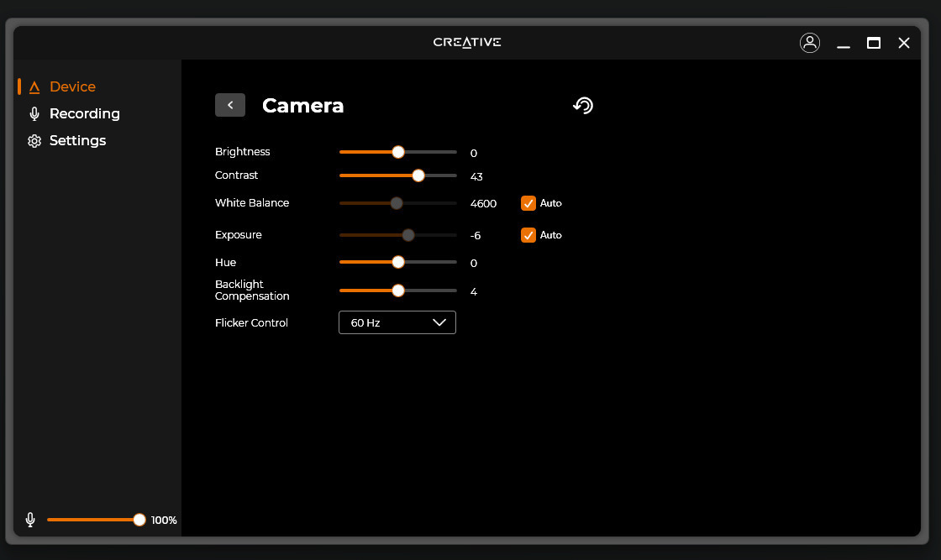Go back using the Camera back arrow
The height and width of the screenshot is (560, 941).
230,105
